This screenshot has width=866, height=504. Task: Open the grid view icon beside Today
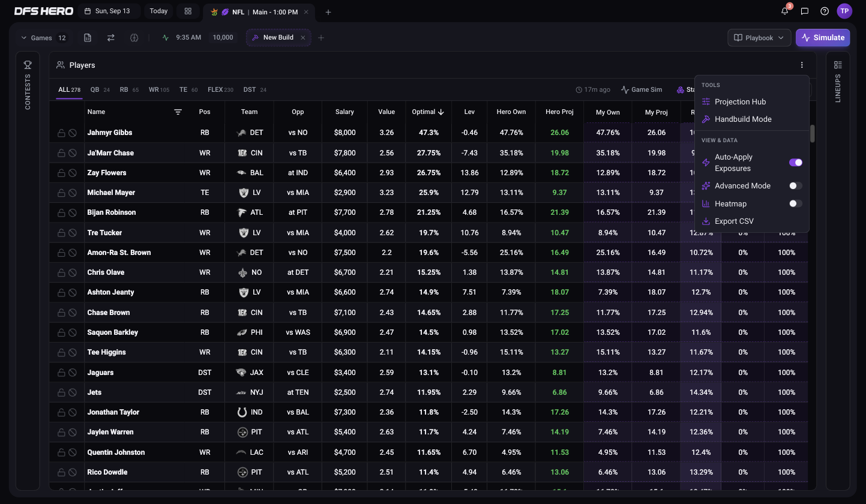188,11
